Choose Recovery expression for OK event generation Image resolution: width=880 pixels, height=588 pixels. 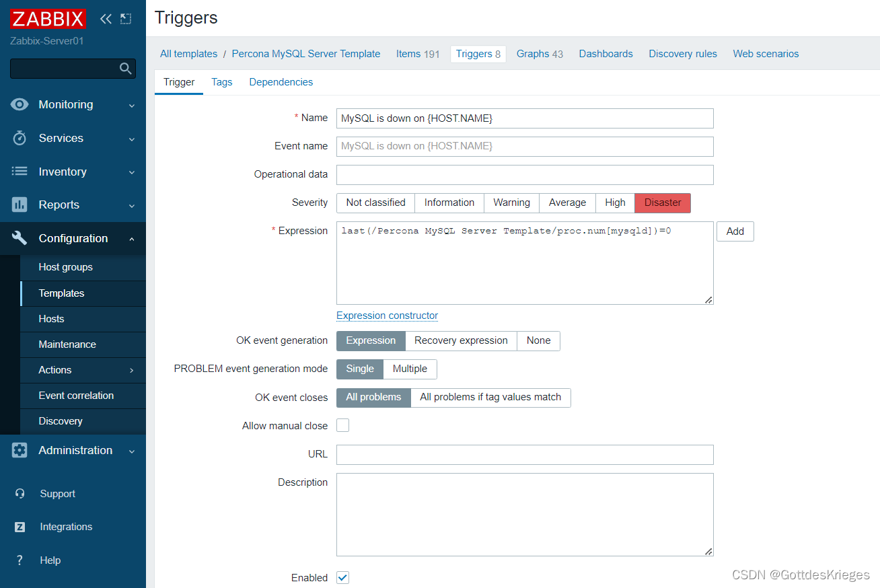coord(461,341)
